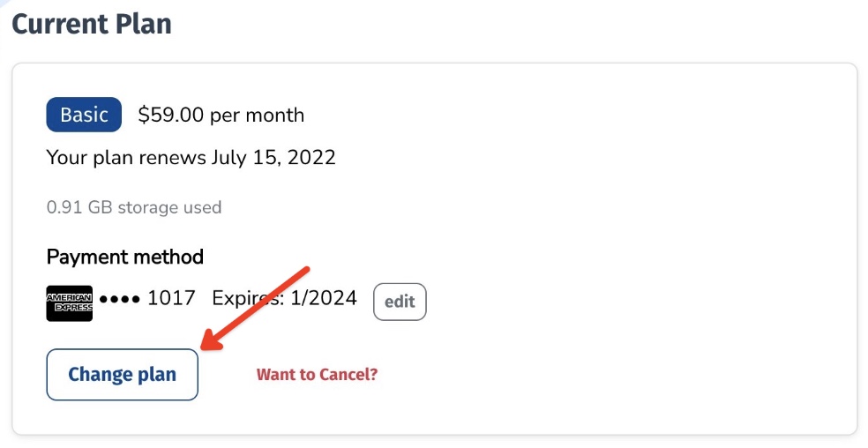Image resolution: width=868 pixels, height=448 pixels.
Task: Click the "Your plan renews" text
Action: (x=126, y=159)
